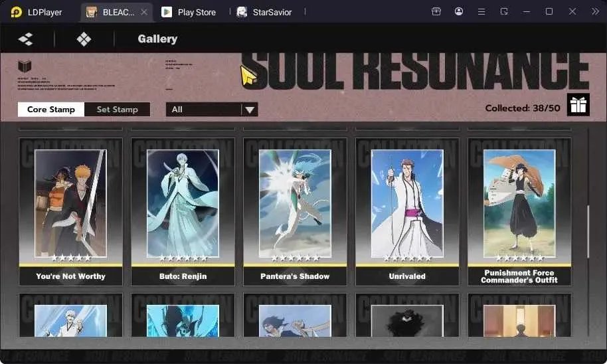607x364 pixels.
Task: Select the Core Stamp tab
Action: [x=51, y=110]
